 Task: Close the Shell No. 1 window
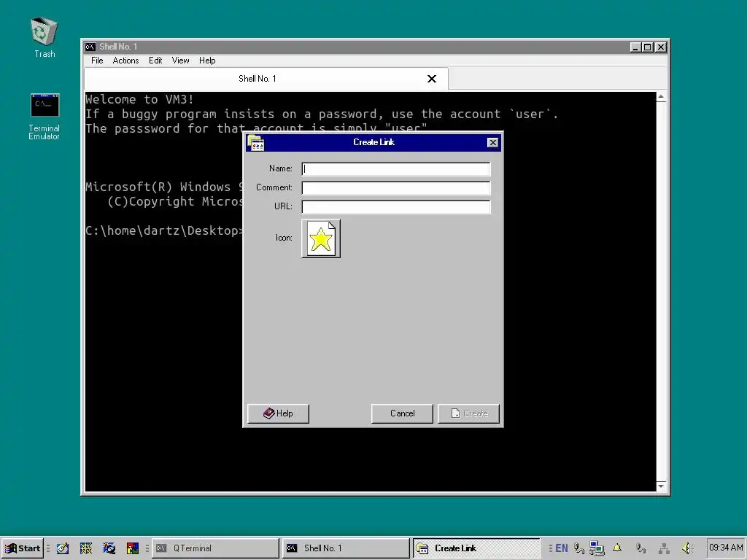[661, 47]
